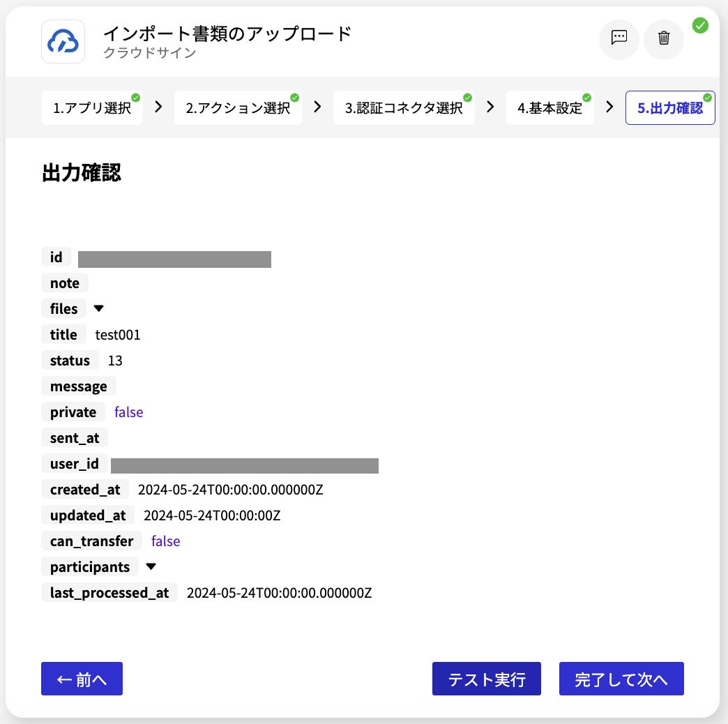Go to step 4.基本設定
The height and width of the screenshot is (724, 728).
[x=549, y=107]
